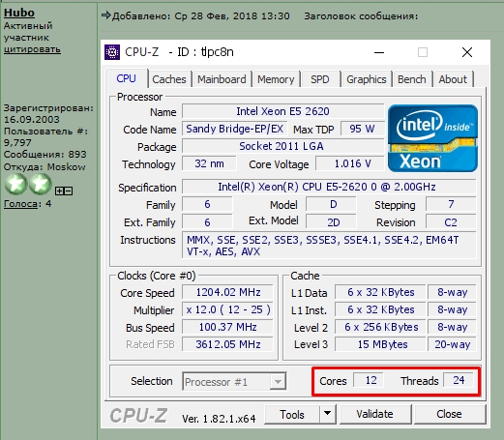Switch to the CPU tab
504x440 pixels.
click(x=126, y=78)
